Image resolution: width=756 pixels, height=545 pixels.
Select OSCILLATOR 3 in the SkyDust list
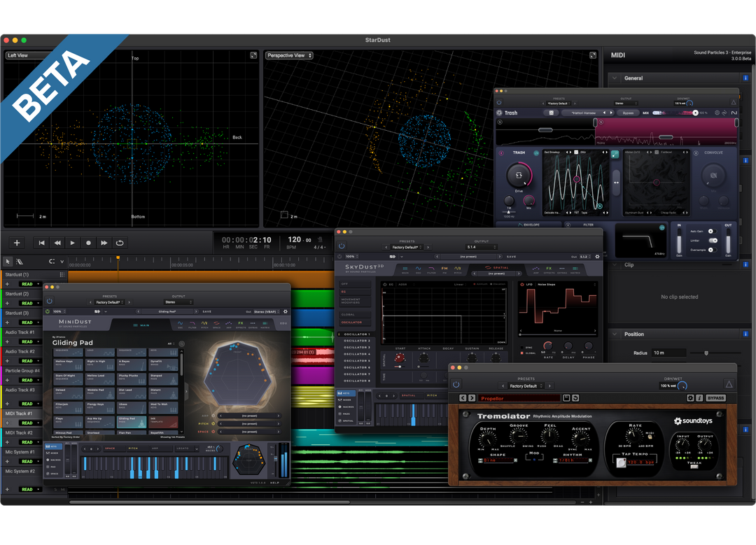357,348
